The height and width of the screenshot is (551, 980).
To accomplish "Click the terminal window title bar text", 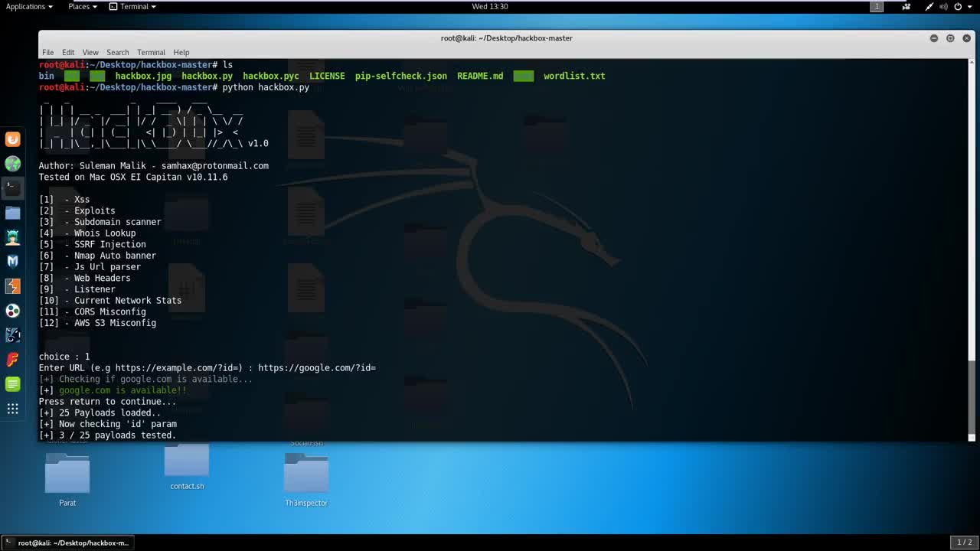I will pyautogui.click(x=506, y=38).
